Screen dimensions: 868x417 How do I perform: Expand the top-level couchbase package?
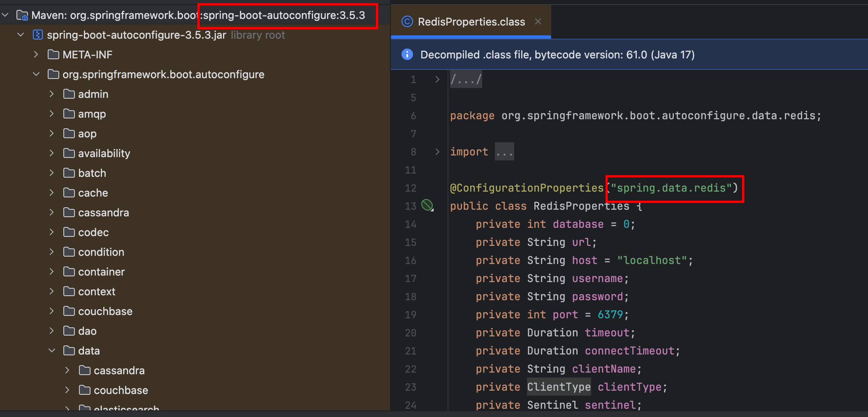point(52,311)
